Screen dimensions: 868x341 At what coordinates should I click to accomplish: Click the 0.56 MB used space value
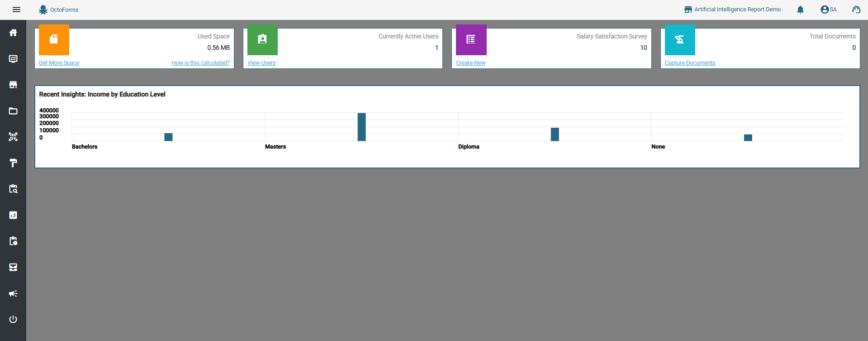coord(218,48)
